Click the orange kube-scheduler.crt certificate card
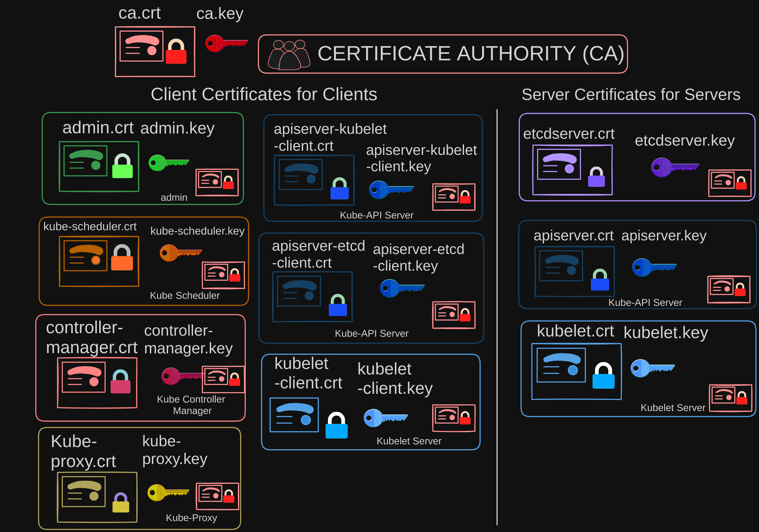This screenshot has width=759, height=532. point(99,261)
